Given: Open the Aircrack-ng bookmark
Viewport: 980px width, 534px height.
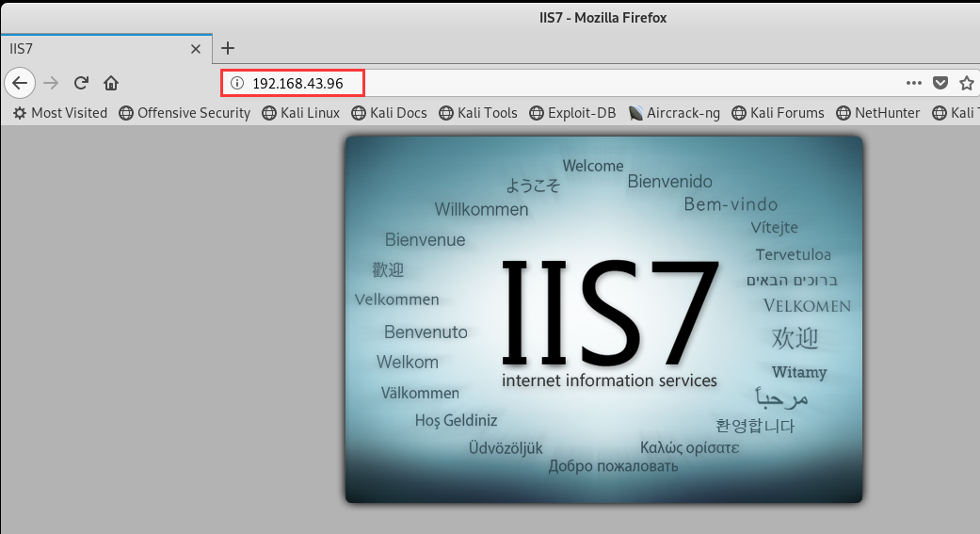Looking at the screenshot, I should 674,113.
